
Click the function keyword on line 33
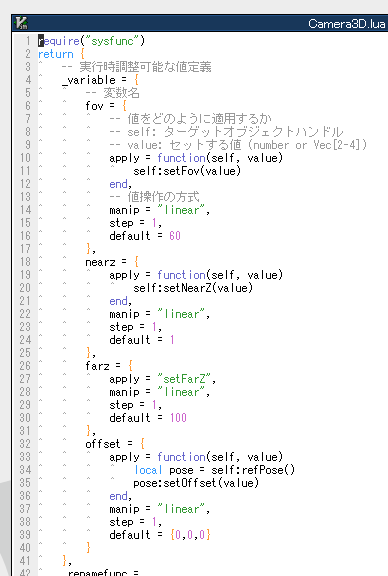(x=181, y=457)
